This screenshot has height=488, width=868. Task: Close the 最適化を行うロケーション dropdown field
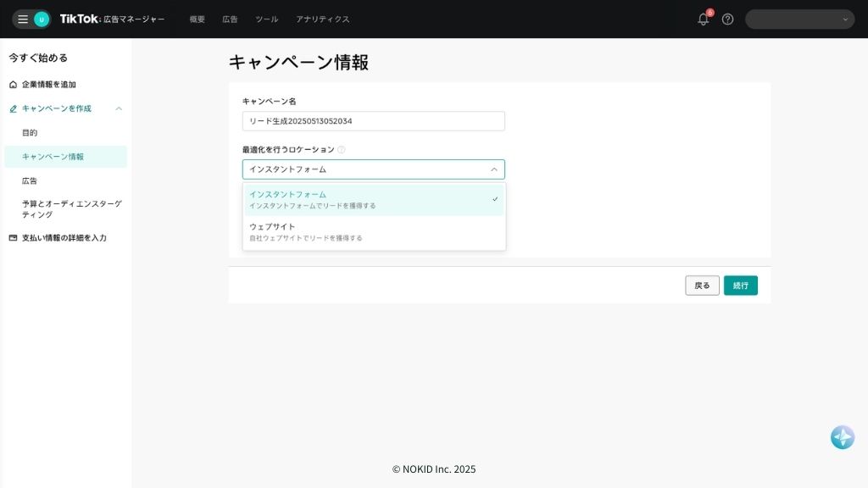pyautogui.click(x=374, y=169)
